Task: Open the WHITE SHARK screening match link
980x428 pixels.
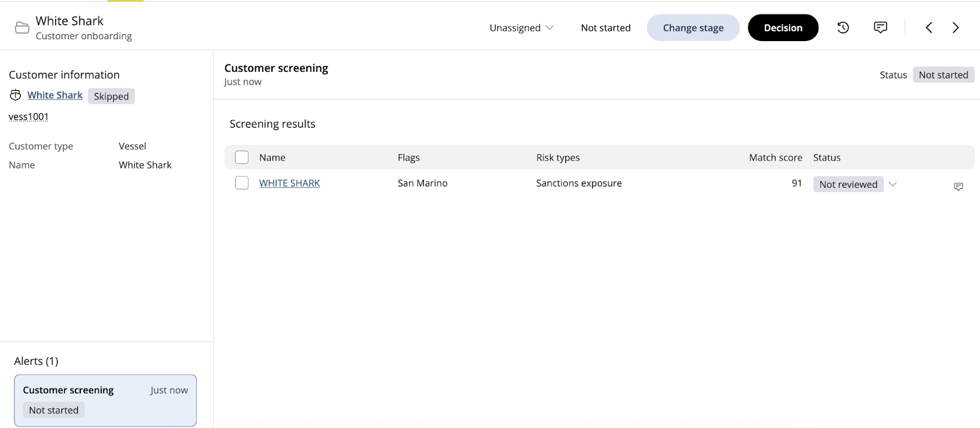Action: [x=289, y=183]
